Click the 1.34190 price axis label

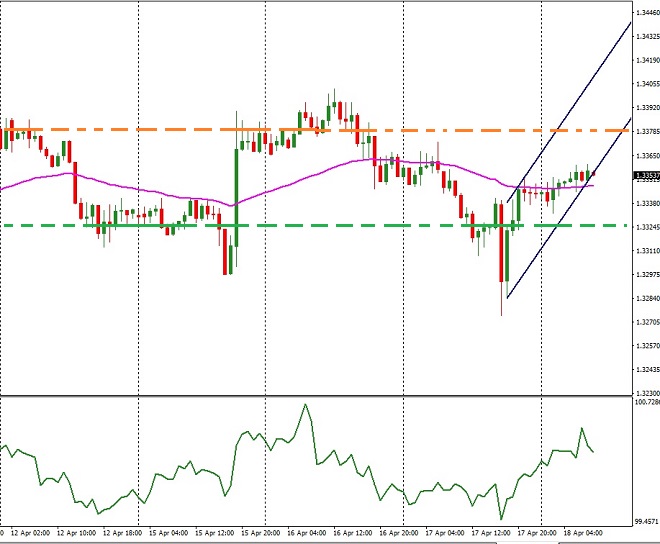click(648, 60)
